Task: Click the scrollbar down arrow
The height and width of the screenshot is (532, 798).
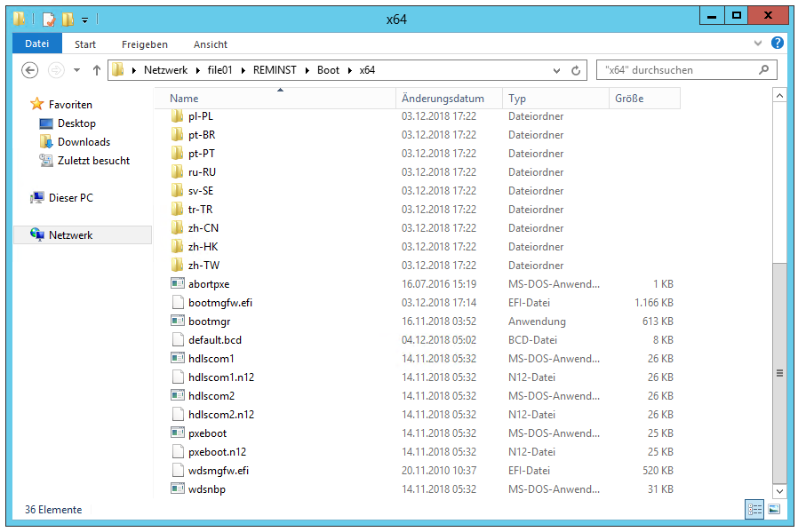Action: click(779, 491)
